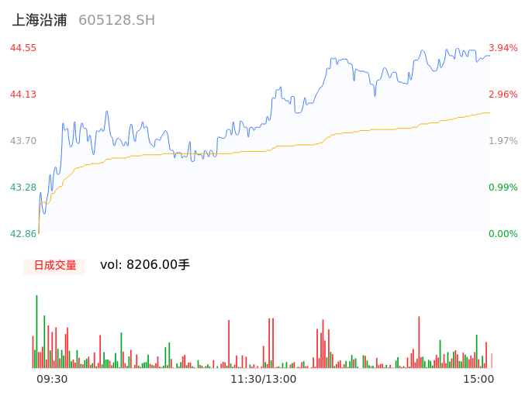Viewport: 532px width, 406px height.
Task: Click the vol: 8206.00手 readout
Action: [x=144, y=265]
